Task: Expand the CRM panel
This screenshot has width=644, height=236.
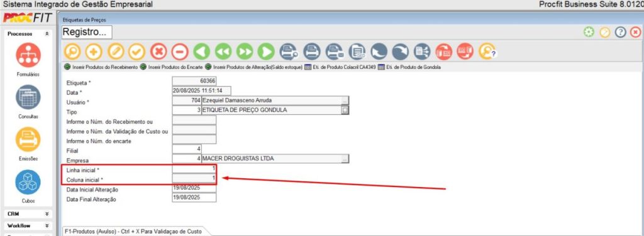Action: (x=47, y=214)
